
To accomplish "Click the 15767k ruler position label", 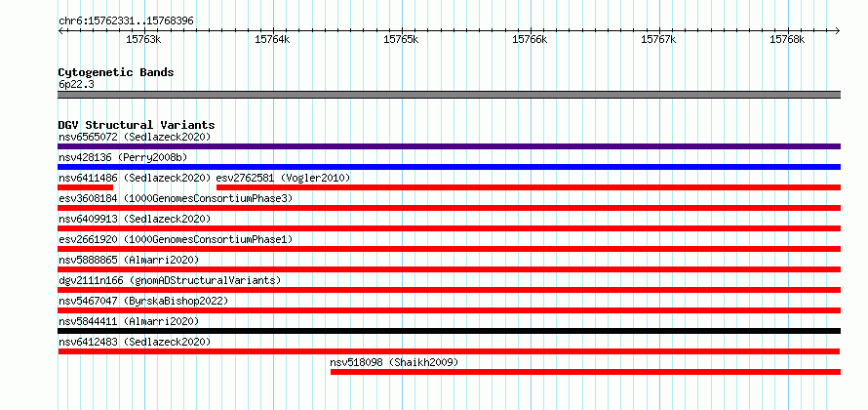I will tap(658, 39).
